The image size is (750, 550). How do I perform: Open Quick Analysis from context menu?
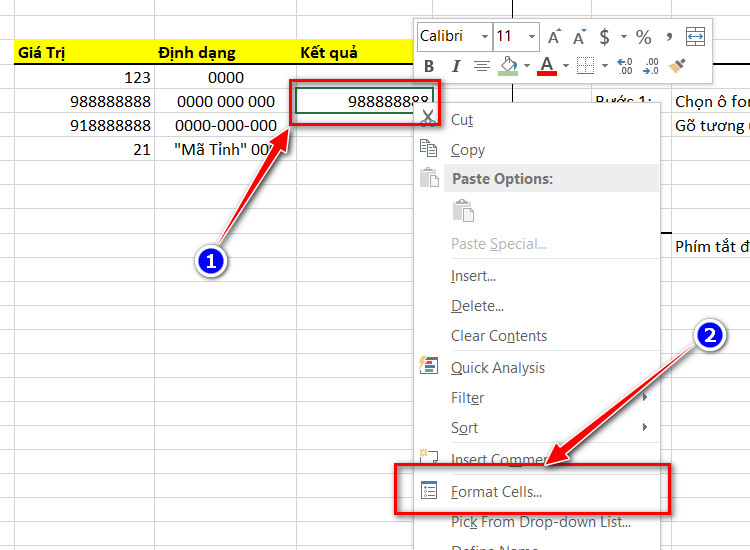[x=538, y=368]
